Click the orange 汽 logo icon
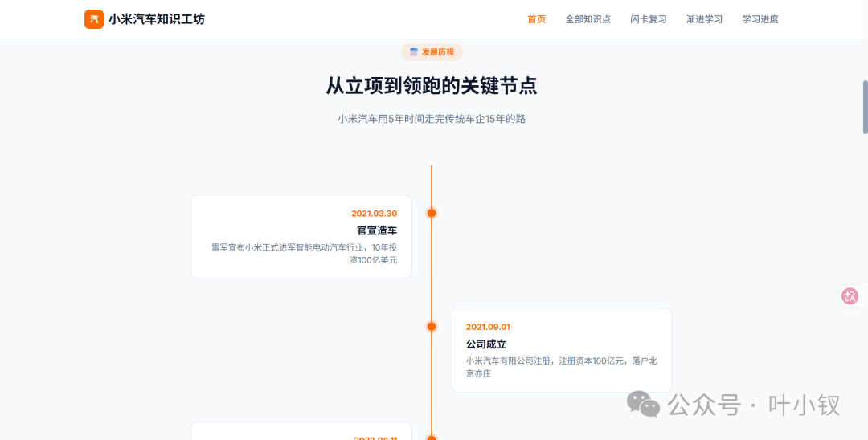 coord(94,19)
